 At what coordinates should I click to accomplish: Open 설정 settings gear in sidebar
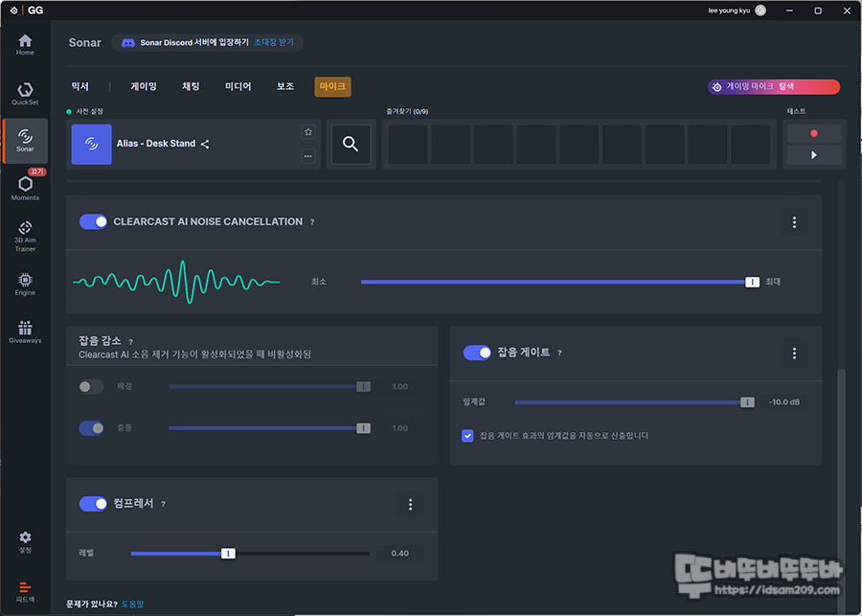click(x=25, y=542)
